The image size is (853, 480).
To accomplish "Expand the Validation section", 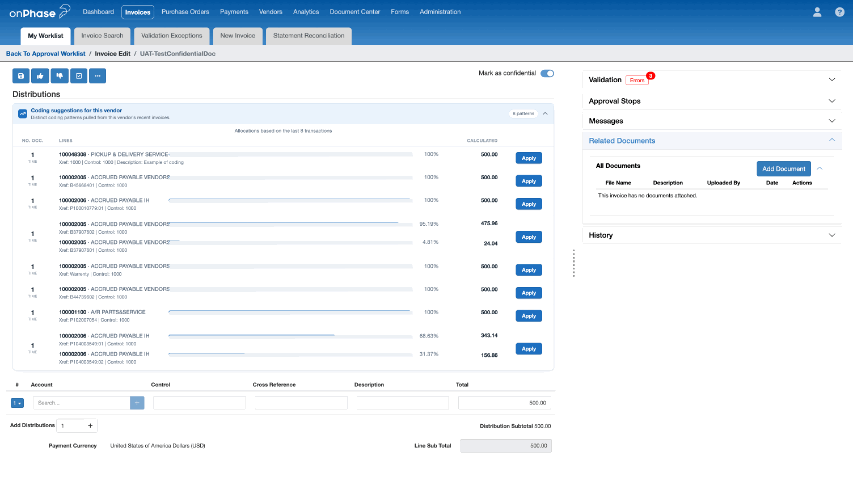I will 832,79.
